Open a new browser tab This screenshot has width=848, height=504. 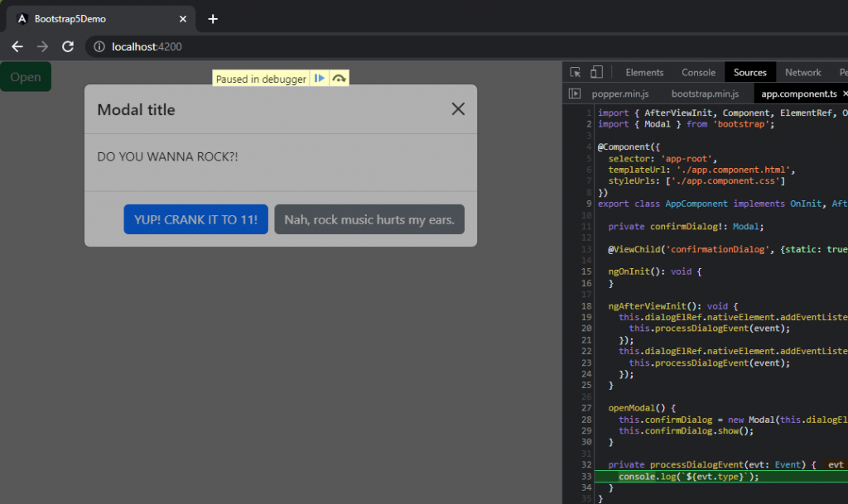pos(213,18)
